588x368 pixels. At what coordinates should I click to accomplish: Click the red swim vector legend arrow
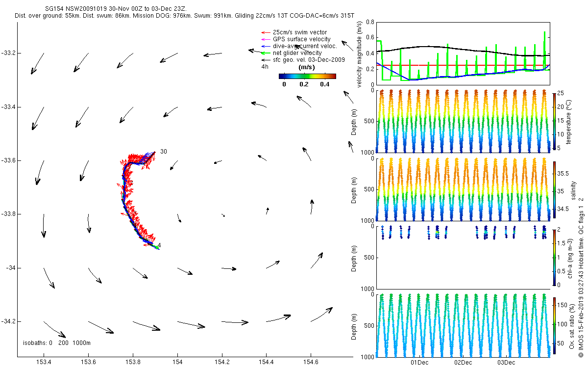pyautogui.click(x=265, y=32)
